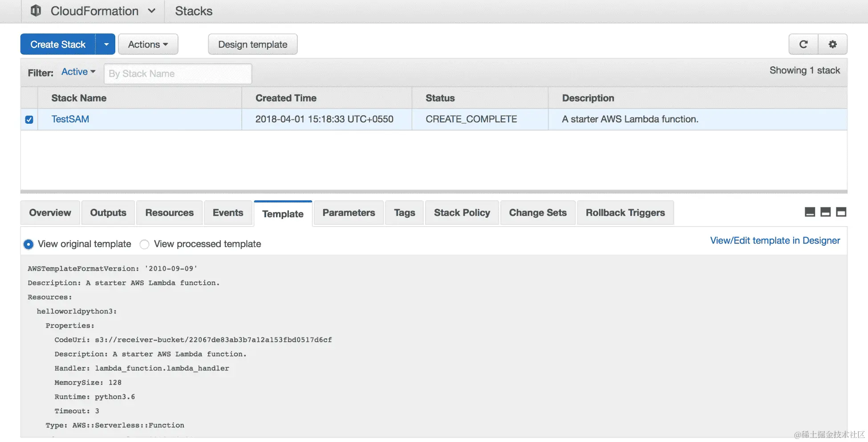Screen dimensions: 868x442
Task: Open the Resources tab
Action: pos(170,213)
